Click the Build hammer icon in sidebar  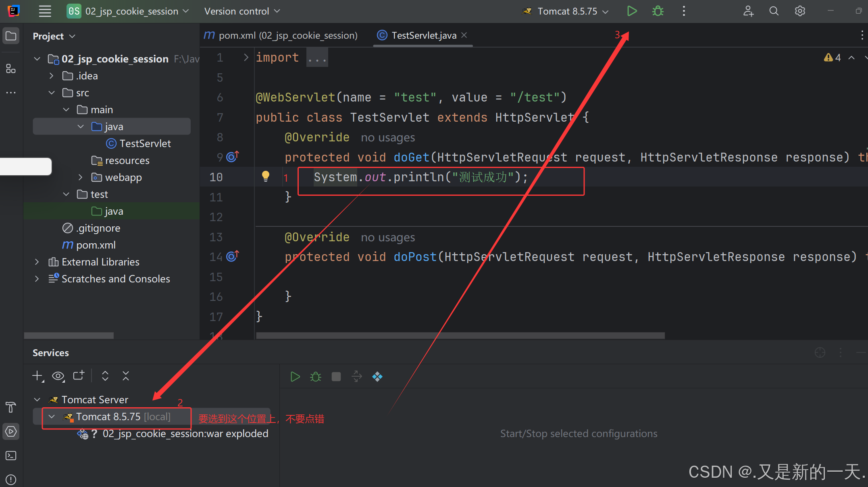pos(11,407)
